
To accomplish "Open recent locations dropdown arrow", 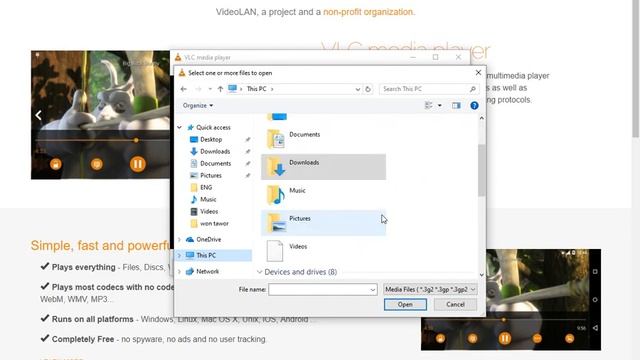I will [x=210, y=89].
